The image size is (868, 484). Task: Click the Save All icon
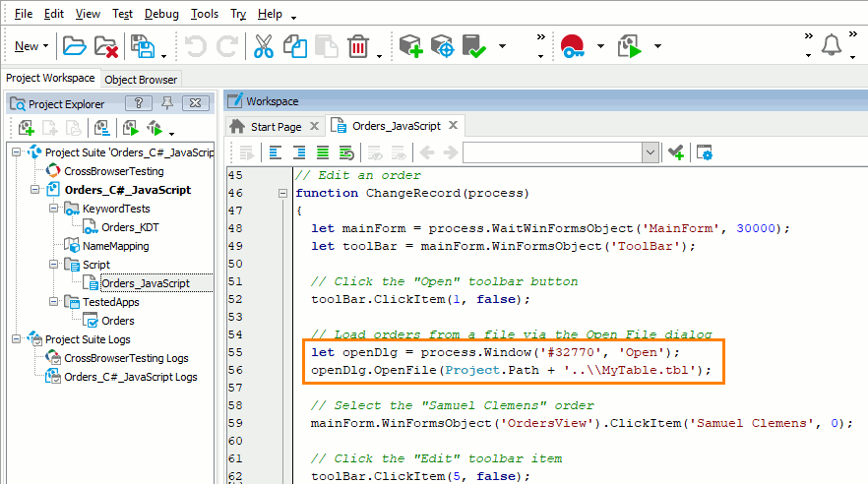(143, 46)
